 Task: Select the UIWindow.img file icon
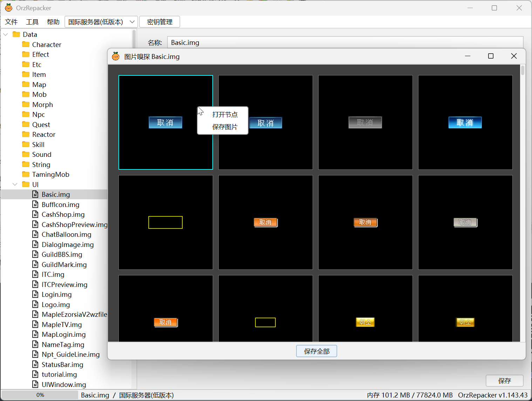click(35, 385)
